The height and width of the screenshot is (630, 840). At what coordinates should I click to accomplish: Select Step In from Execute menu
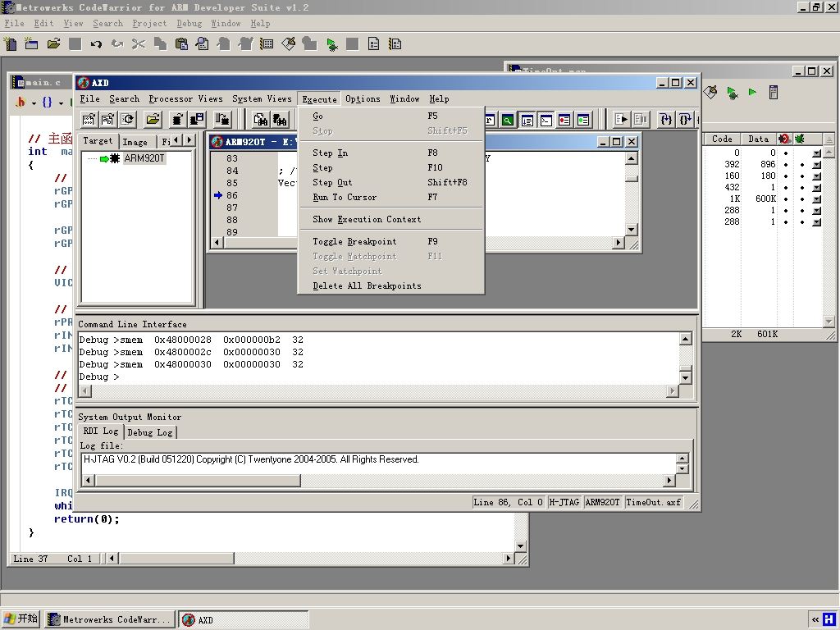pos(391,153)
